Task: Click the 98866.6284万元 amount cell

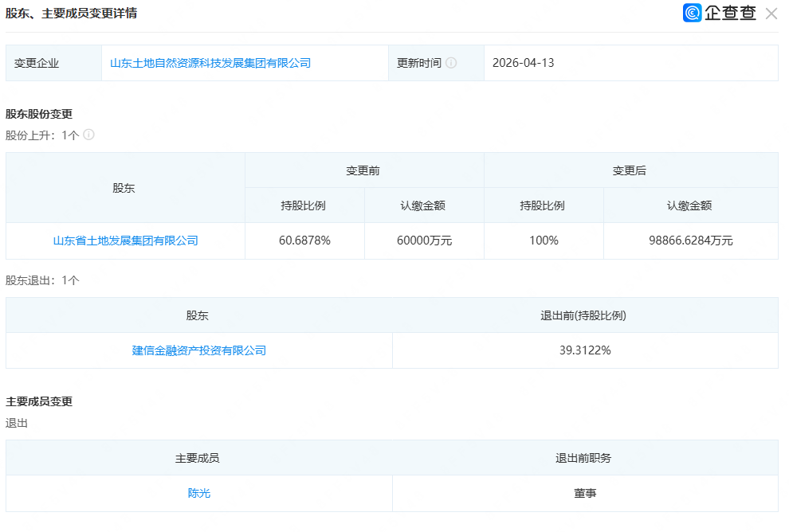Action: coord(690,241)
